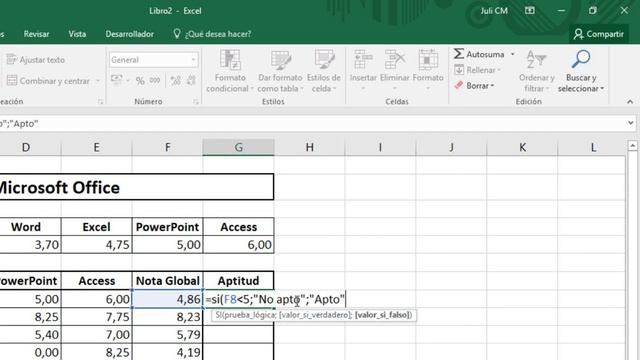Open Formato condicional menu
Image resolution: width=640 pixels, height=360 pixels.
[x=230, y=71]
